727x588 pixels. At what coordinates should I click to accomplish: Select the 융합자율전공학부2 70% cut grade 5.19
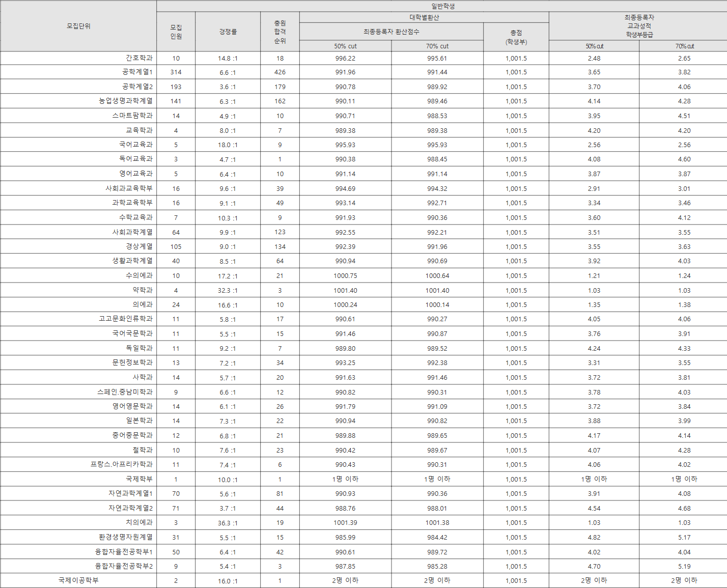tap(684, 567)
